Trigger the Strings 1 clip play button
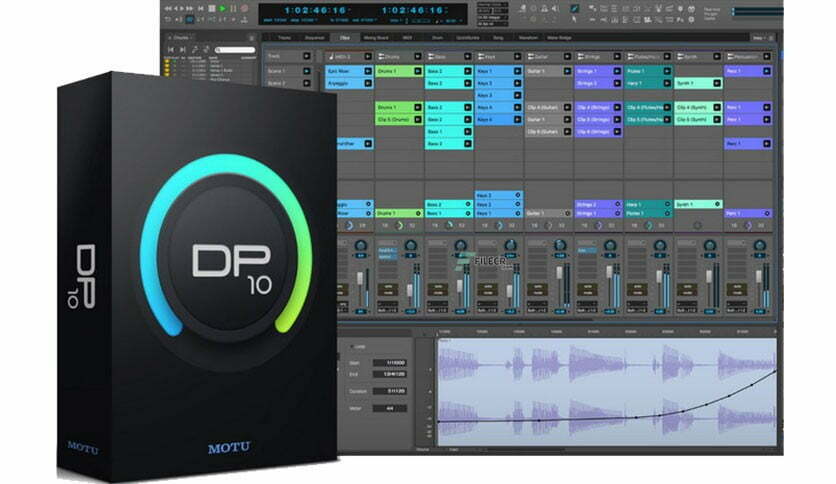Image resolution: width=836 pixels, height=484 pixels. click(x=617, y=71)
